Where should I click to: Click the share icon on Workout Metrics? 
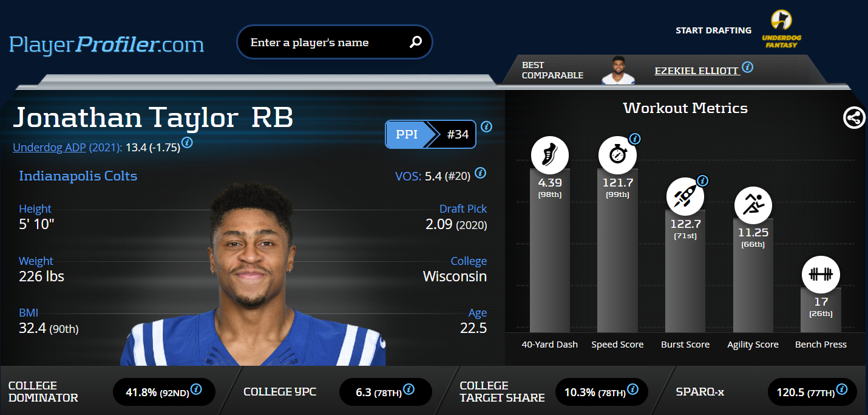pos(854,117)
